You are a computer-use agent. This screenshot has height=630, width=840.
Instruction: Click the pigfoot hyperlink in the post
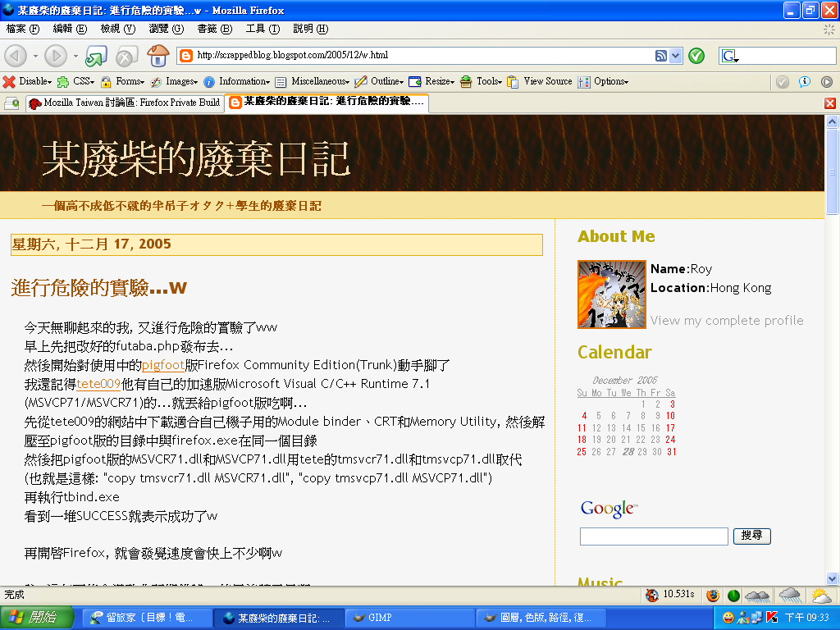(x=162, y=365)
